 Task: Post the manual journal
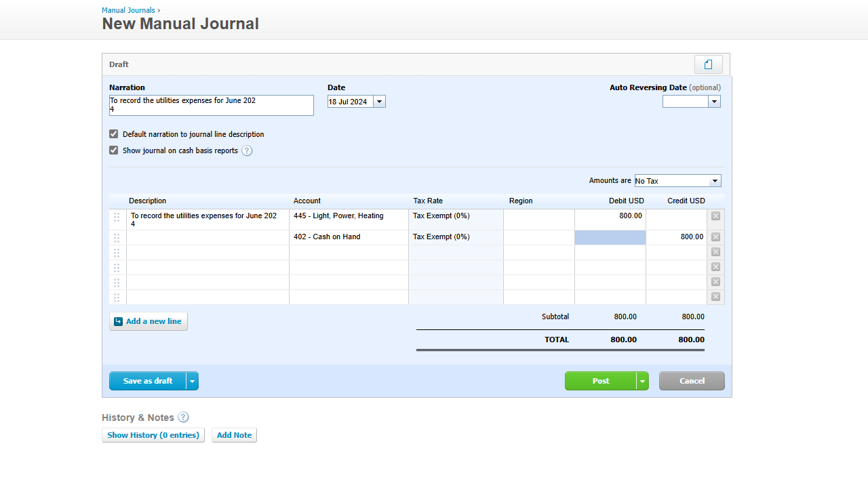pyautogui.click(x=600, y=381)
